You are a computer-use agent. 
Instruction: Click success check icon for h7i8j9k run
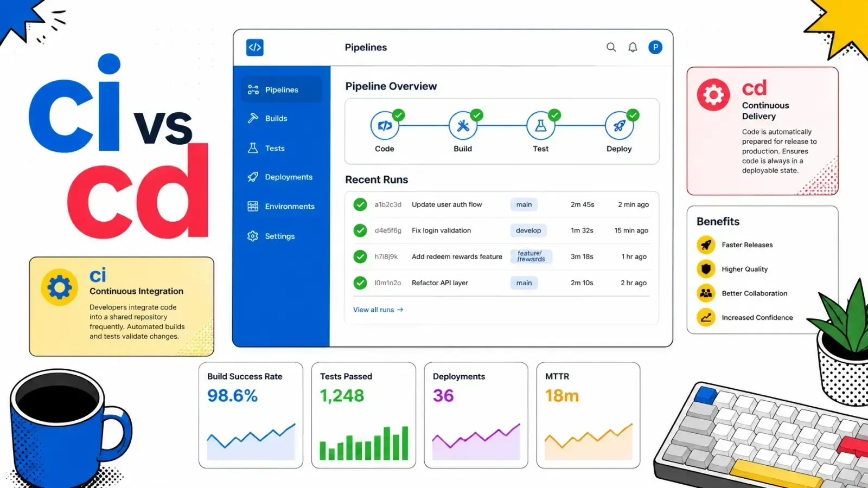pyautogui.click(x=360, y=256)
